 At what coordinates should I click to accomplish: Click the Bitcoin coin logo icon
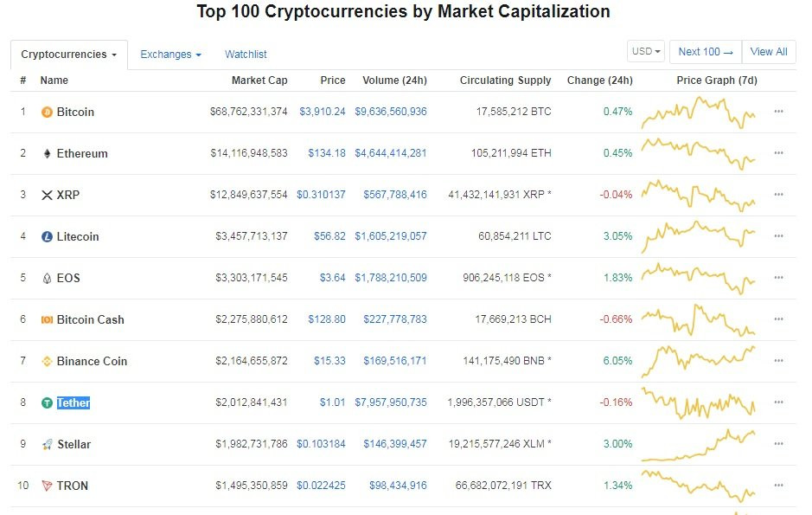pos(47,113)
